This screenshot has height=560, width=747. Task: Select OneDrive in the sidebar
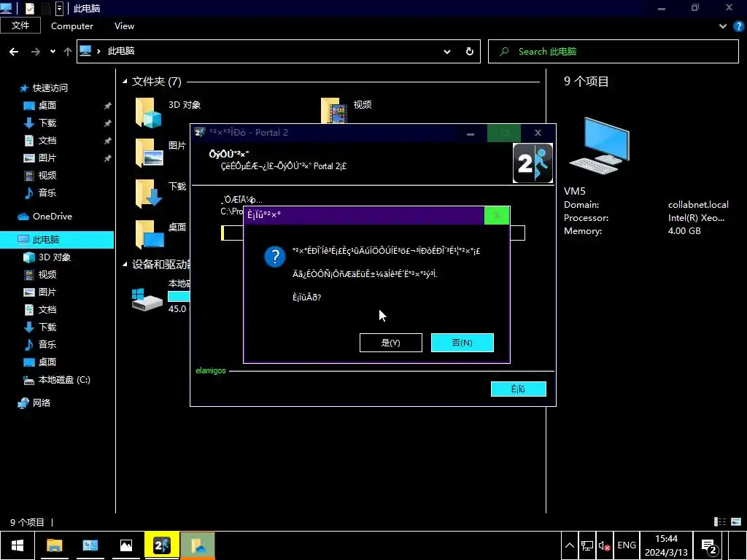[x=53, y=216]
